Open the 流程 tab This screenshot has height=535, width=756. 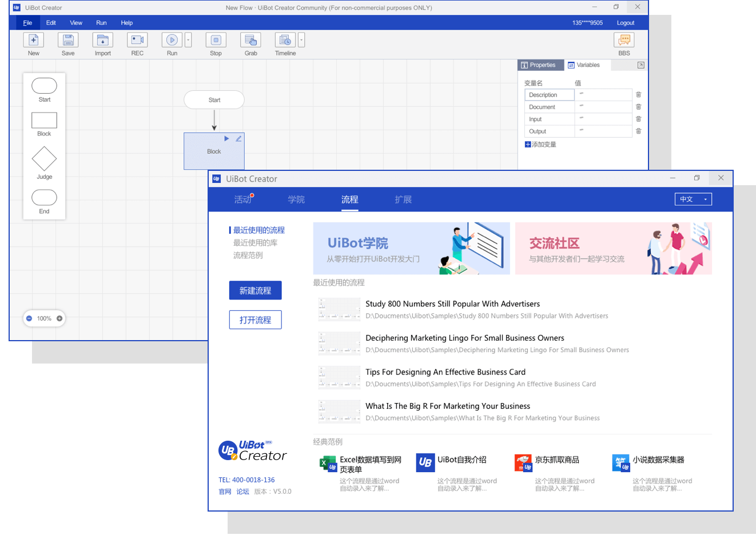tap(350, 199)
